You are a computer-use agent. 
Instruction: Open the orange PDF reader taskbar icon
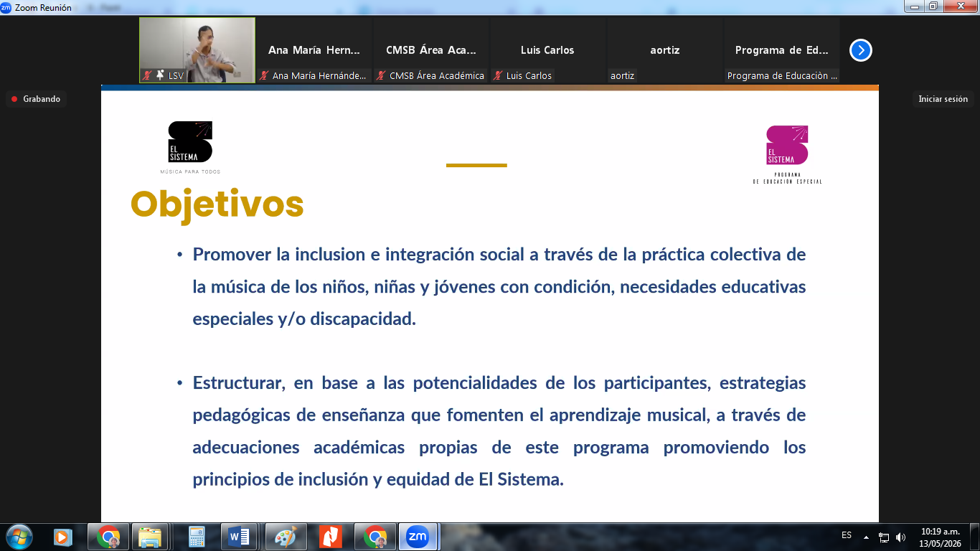[331, 537]
